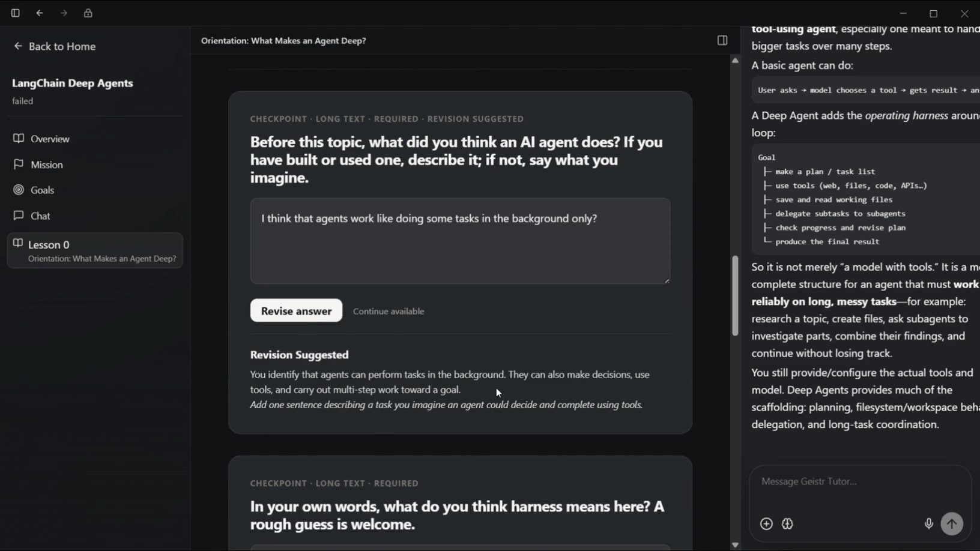Click the book icon next to Overview
This screenshot has width=980, height=551.
point(19,138)
